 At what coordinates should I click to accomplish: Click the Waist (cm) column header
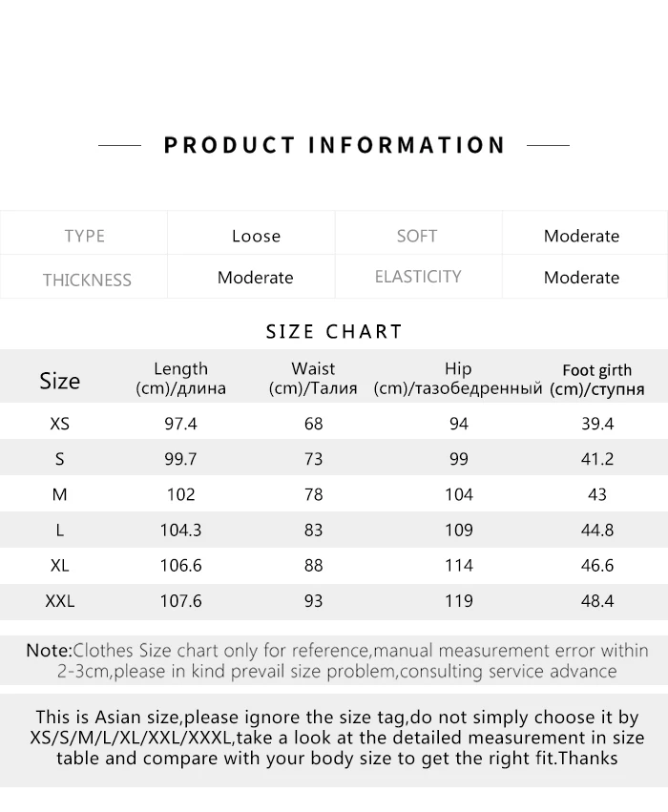tap(313, 379)
